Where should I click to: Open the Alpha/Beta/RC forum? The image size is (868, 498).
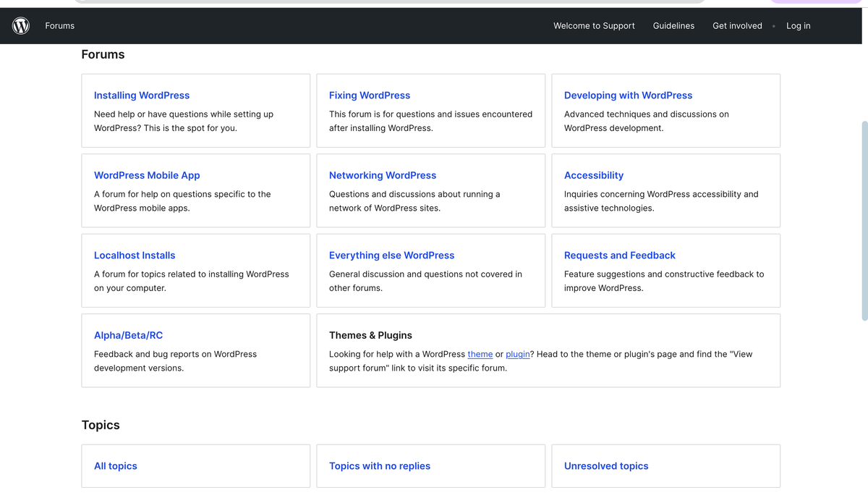(128, 335)
